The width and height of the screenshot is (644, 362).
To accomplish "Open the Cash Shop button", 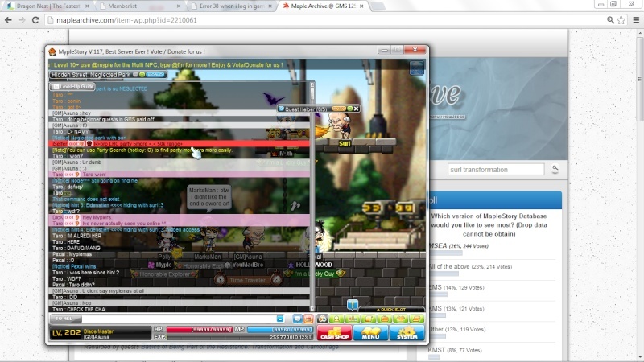I will (x=334, y=333).
